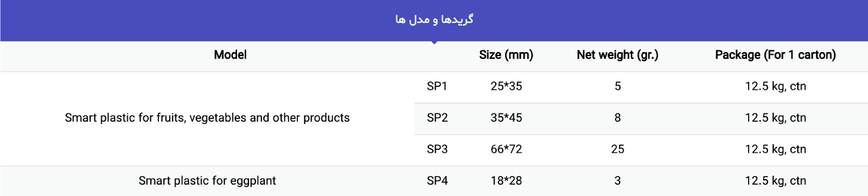The image size is (868, 196).
Task: Click the 35*45 size value
Action: [506, 117]
